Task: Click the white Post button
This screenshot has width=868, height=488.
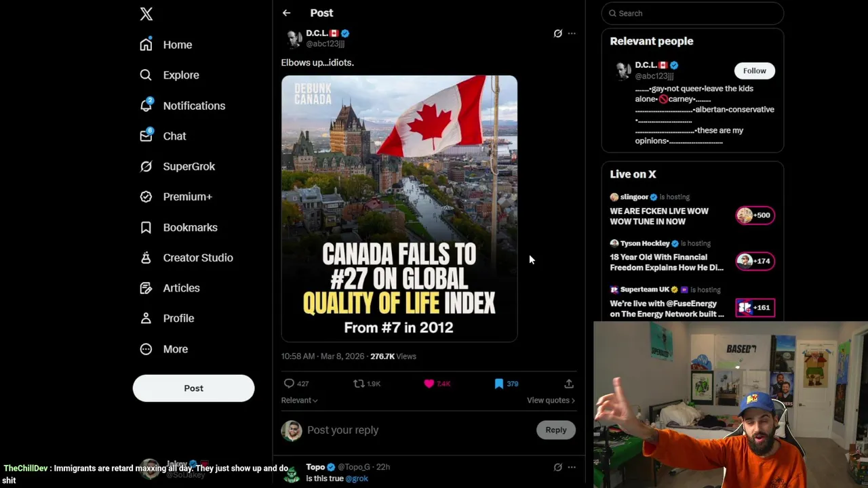Action: (x=193, y=388)
